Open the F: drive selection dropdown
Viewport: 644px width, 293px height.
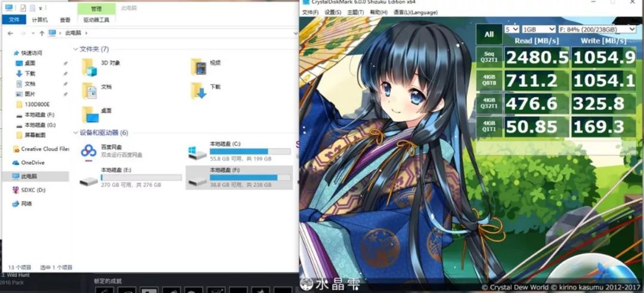[597, 29]
